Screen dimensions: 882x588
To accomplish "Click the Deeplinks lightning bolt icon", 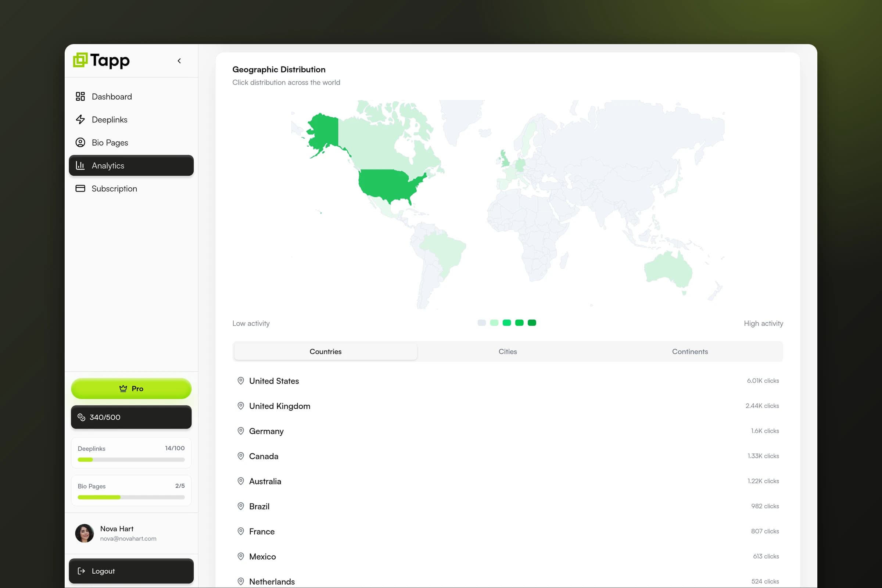I will (x=80, y=119).
